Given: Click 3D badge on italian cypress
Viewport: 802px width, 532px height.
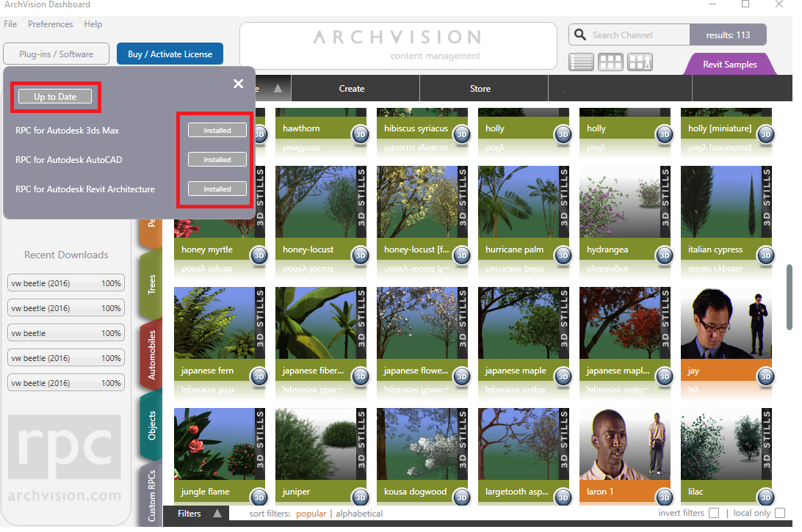Looking at the screenshot, I should pyautogui.click(x=766, y=255).
